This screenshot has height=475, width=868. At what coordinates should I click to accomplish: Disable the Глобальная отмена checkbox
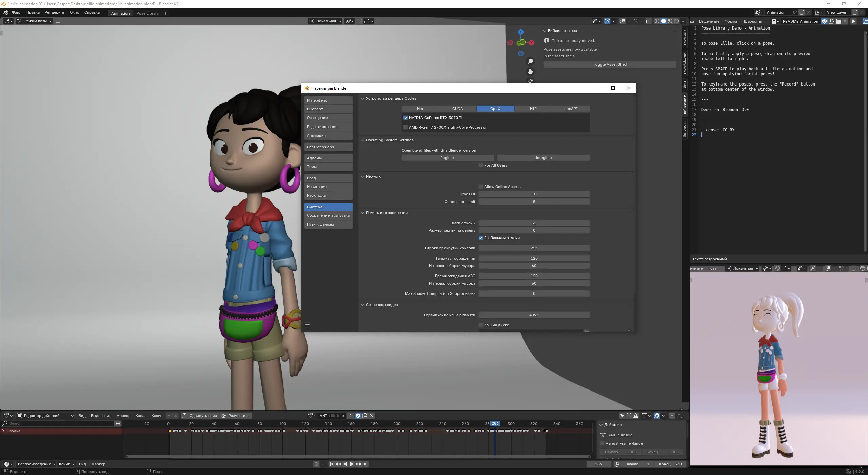[481, 238]
